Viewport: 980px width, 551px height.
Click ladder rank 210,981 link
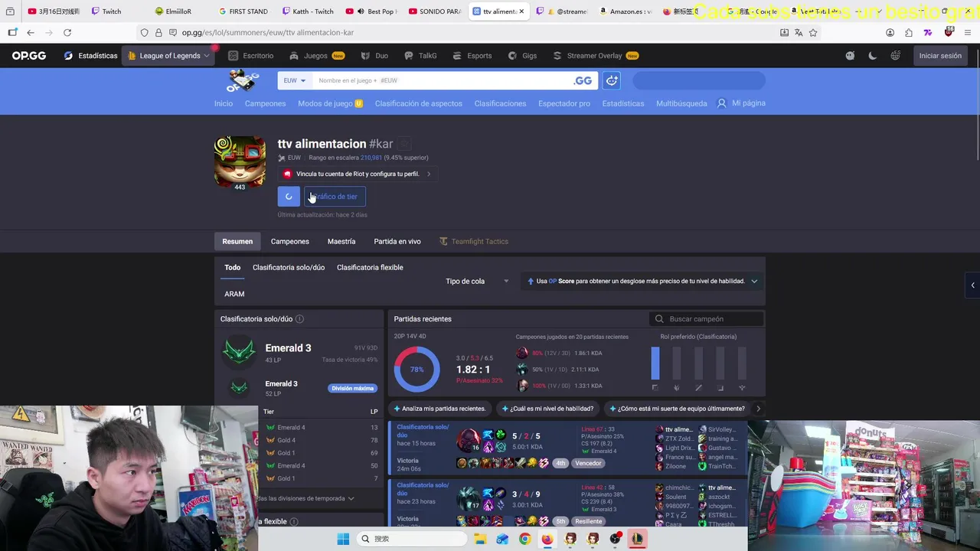(371, 158)
